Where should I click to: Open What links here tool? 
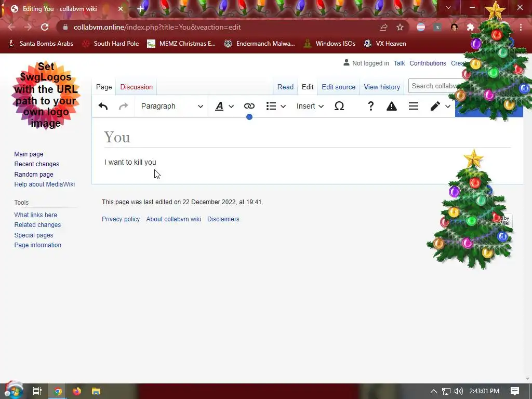pos(36,215)
